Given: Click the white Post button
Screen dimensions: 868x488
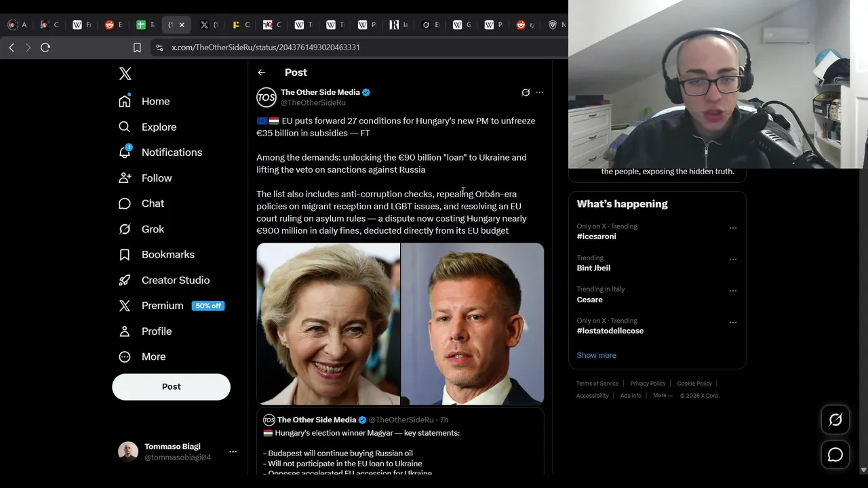Looking at the screenshot, I should (x=171, y=386).
